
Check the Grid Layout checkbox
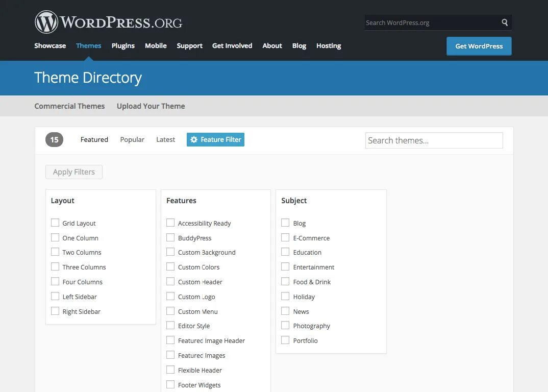click(55, 223)
